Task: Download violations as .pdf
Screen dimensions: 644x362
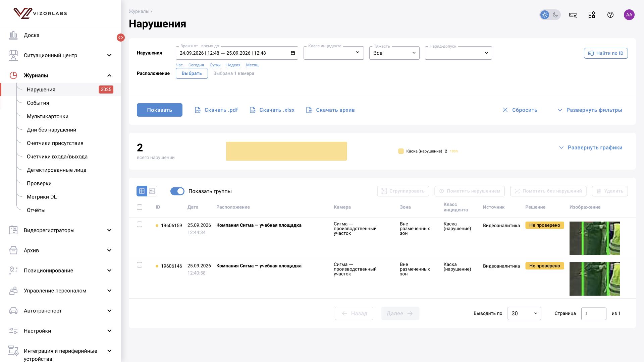Action: pyautogui.click(x=216, y=110)
